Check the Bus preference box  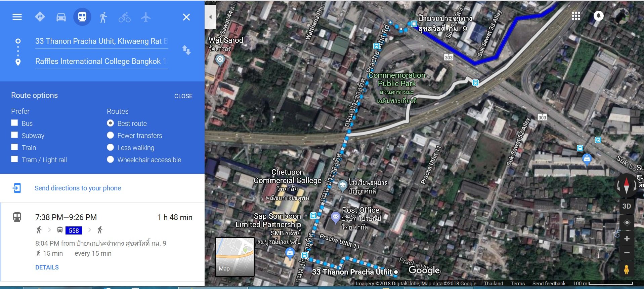14,123
